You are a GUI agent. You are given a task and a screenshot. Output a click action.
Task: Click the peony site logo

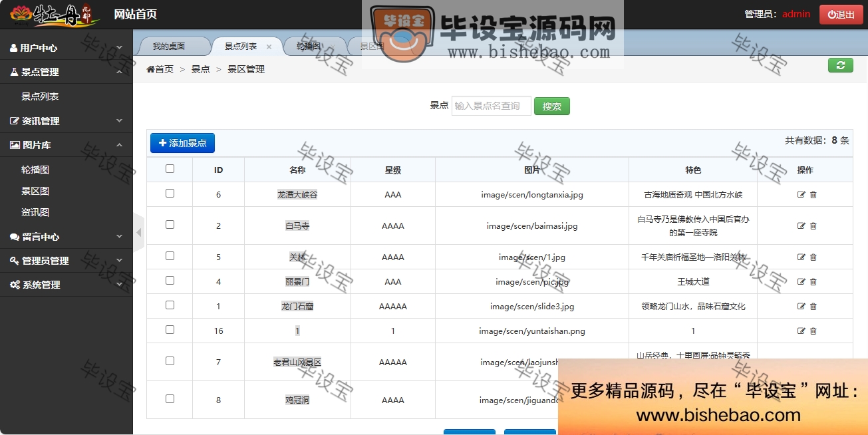coord(55,15)
